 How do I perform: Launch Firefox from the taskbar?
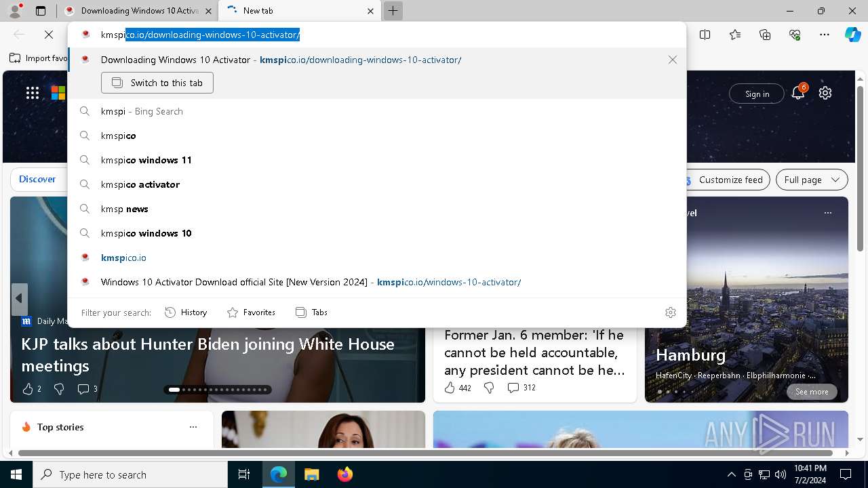(x=344, y=474)
